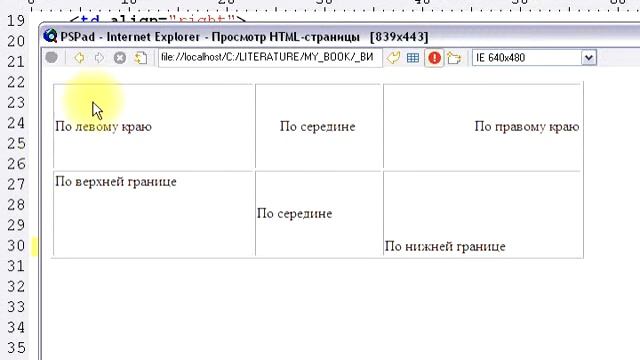Click the top-row "По середине" centered cell text
This screenshot has width=640, height=360.
coord(318,127)
